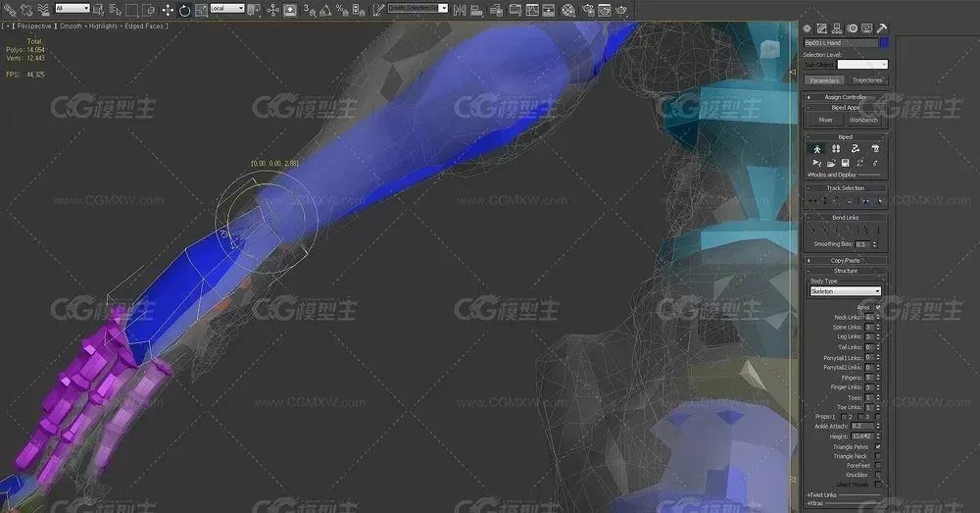Toggle the Triangle Pelvis checkbox

[878, 446]
